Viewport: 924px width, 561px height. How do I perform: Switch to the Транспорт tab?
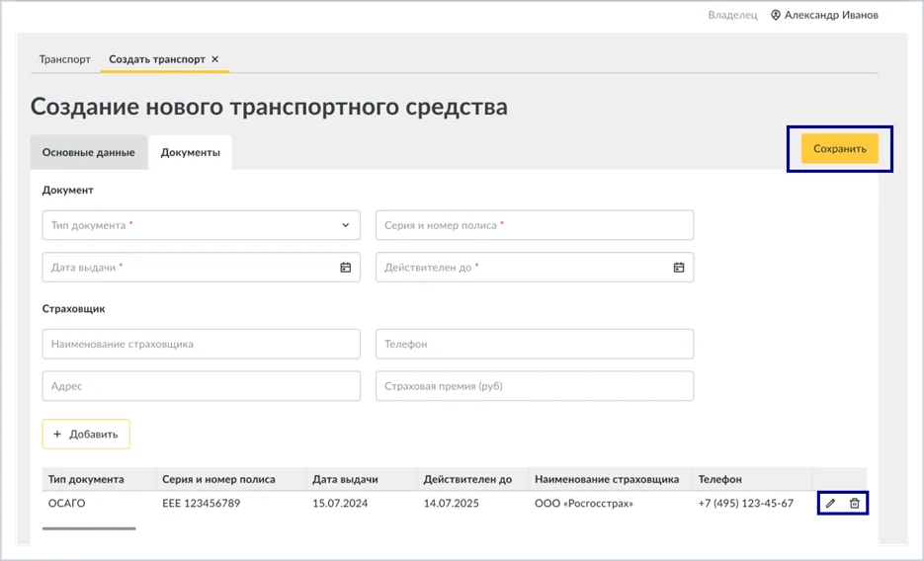click(x=65, y=59)
